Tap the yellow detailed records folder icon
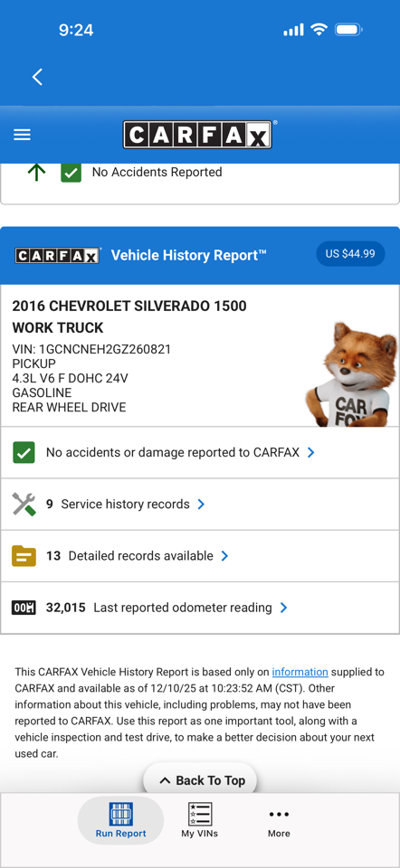 coord(24,556)
